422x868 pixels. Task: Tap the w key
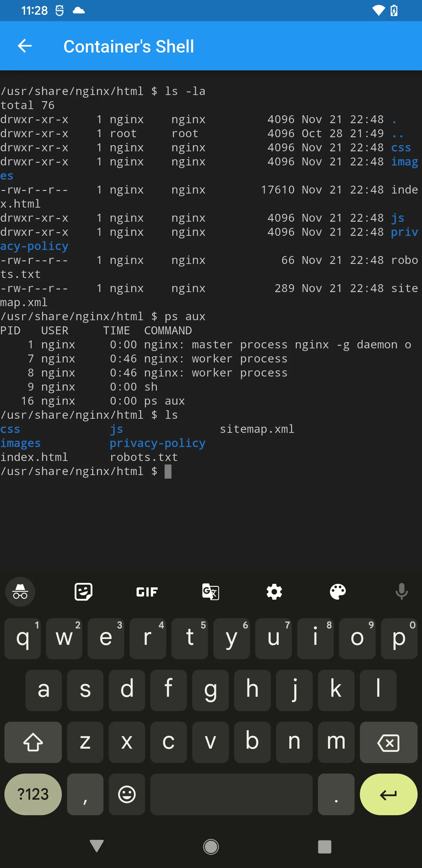point(64,638)
